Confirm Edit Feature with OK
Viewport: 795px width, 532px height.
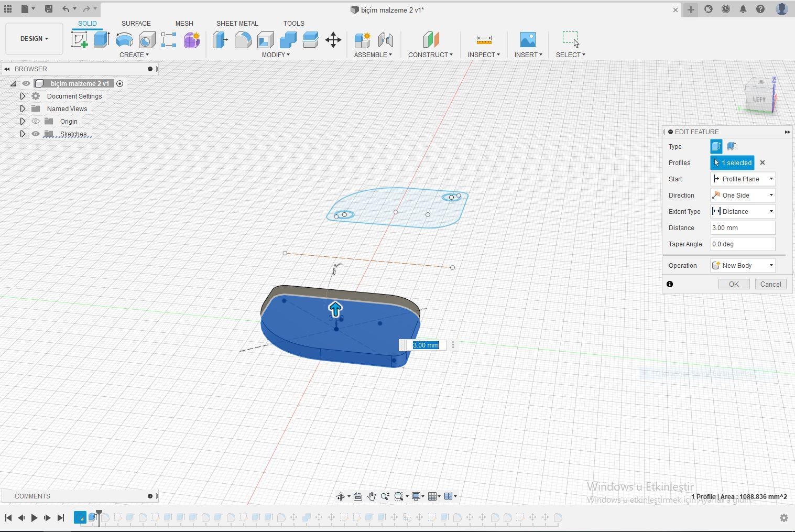(733, 284)
